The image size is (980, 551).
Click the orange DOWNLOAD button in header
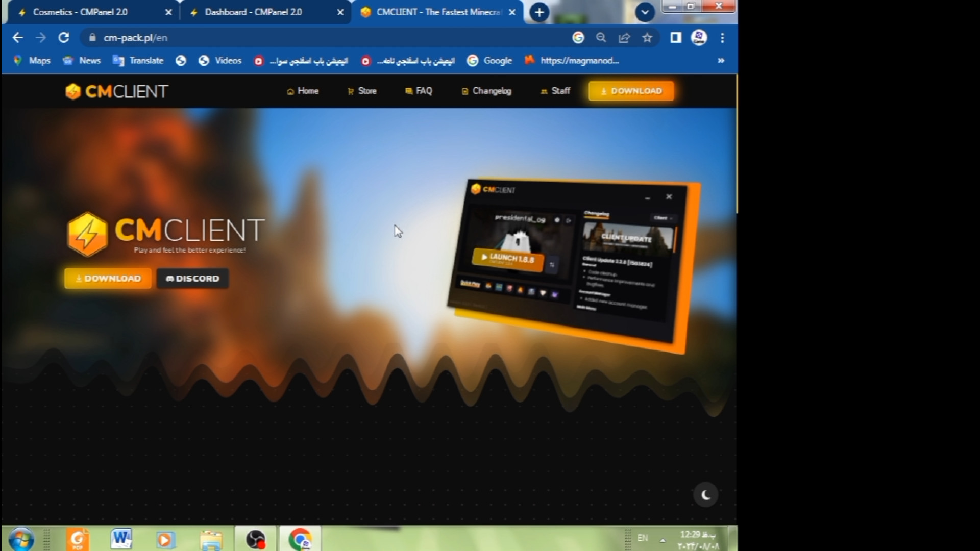tap(631, 91)
